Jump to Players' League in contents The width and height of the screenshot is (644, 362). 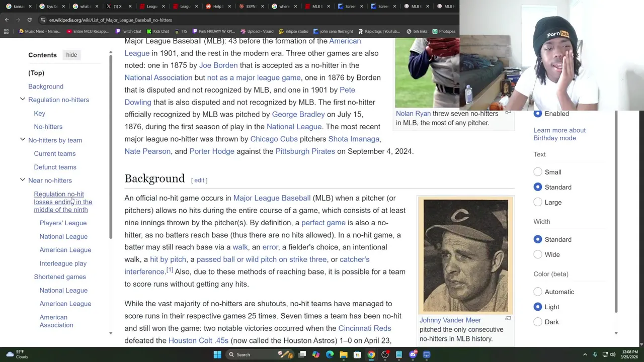(x=63, y=223)
